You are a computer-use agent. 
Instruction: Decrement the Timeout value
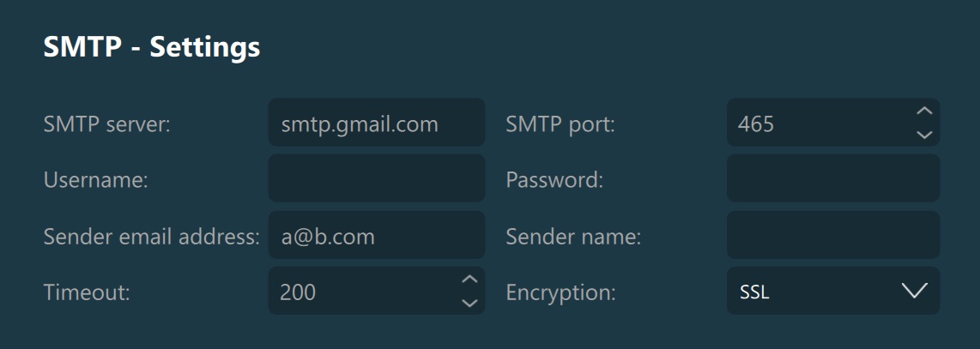coord(469,303)
